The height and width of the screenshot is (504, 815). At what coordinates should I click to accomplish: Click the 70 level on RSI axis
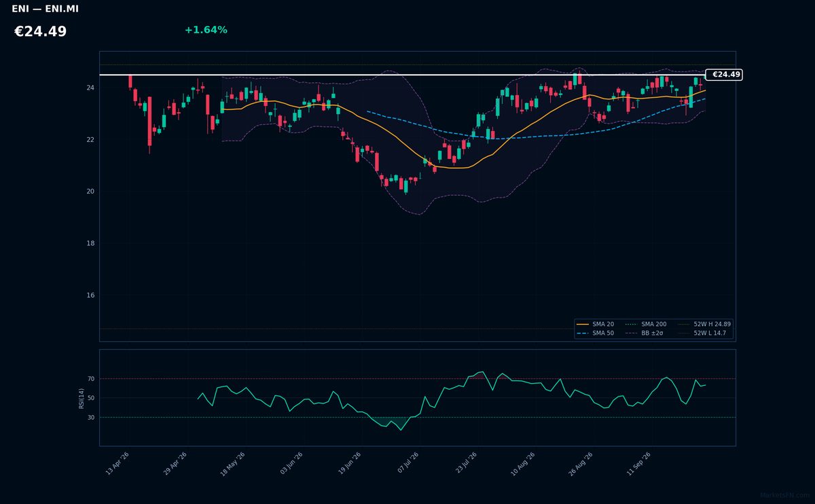tap(91, 379)
